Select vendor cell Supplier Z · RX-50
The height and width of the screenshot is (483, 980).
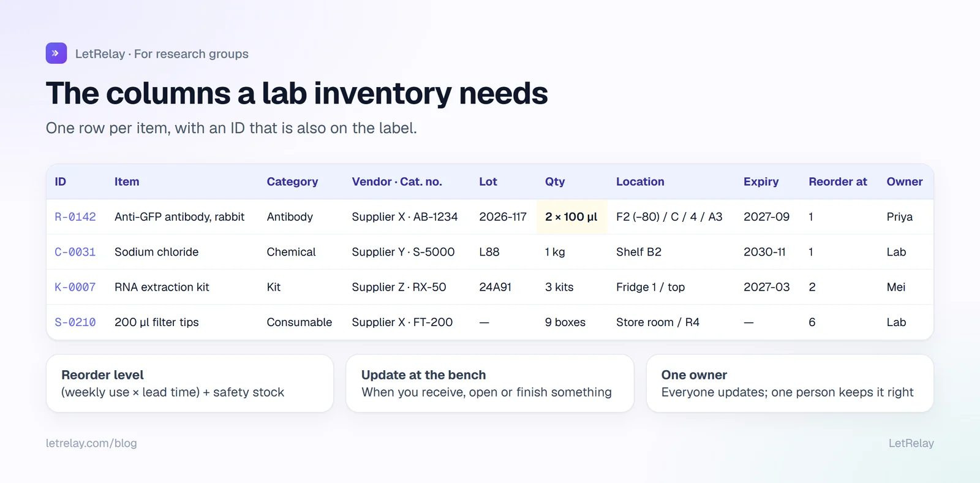399,287
